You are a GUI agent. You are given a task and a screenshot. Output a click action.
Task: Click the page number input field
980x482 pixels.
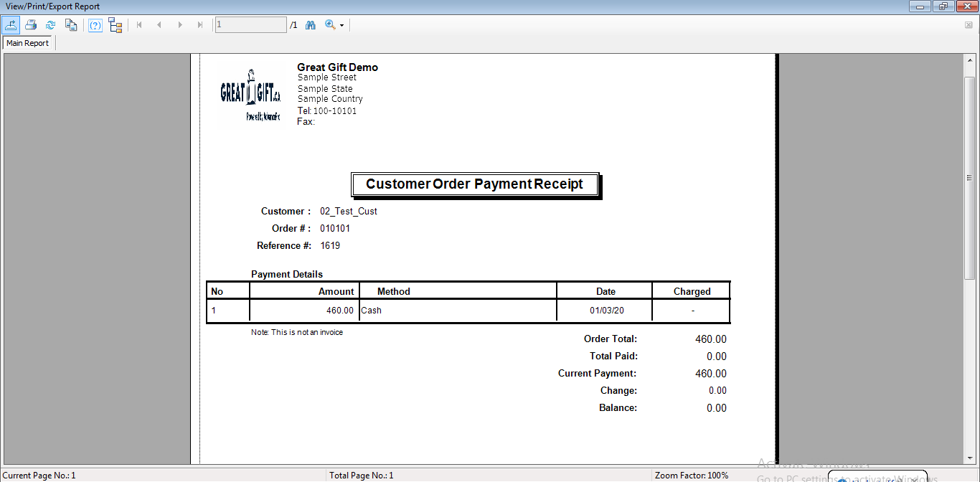[250, 25]
